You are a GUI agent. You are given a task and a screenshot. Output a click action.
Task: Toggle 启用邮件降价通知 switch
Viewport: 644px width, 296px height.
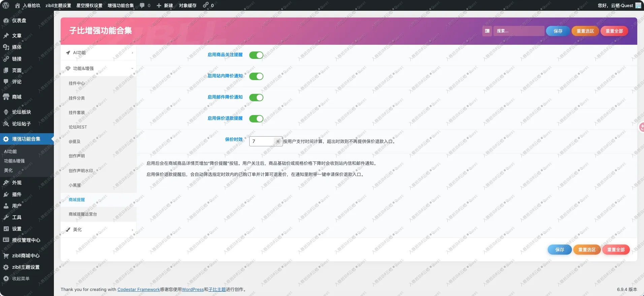(x=256, y=98)
